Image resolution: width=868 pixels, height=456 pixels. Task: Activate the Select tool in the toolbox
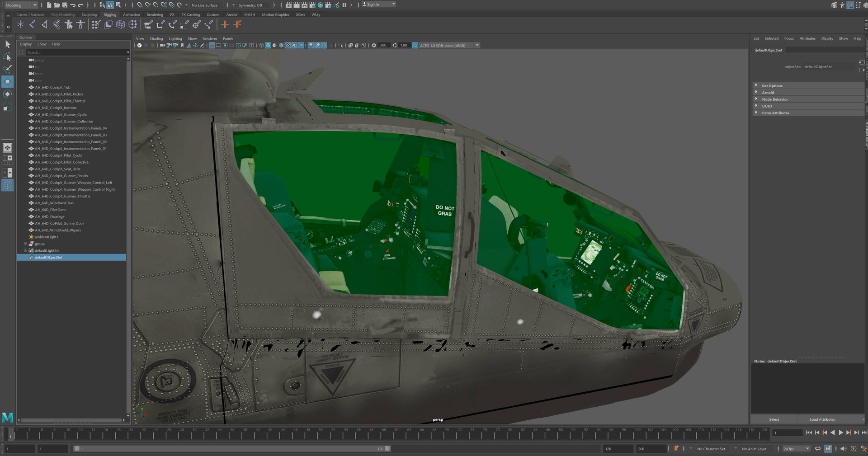[x=7, y=44]
